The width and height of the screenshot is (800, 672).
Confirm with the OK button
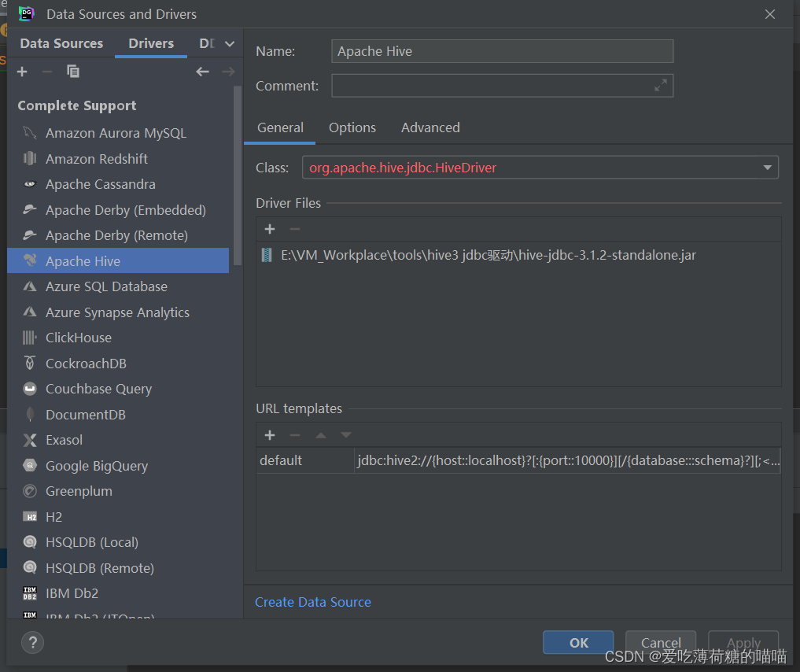point(578,642)
